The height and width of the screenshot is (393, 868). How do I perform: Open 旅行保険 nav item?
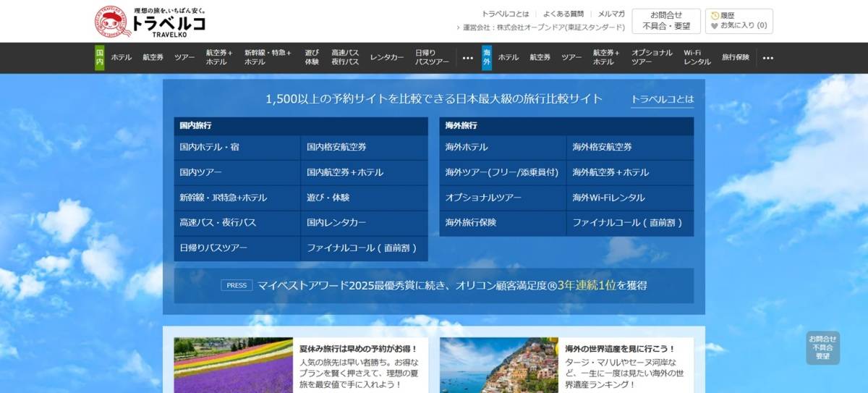pos(736,58)
